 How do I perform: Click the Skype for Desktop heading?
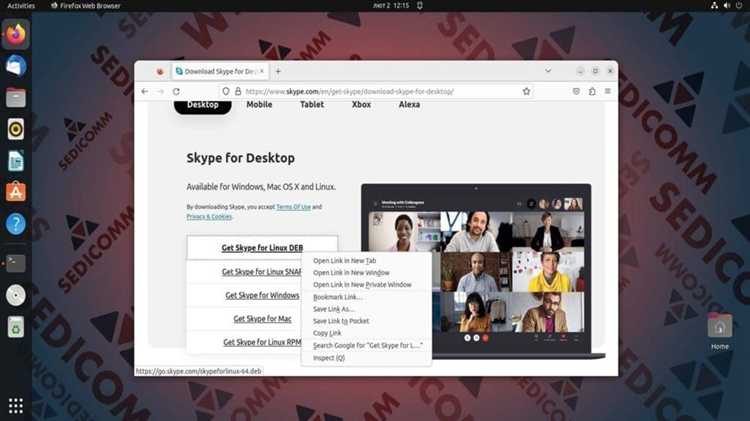coord(241,158)
